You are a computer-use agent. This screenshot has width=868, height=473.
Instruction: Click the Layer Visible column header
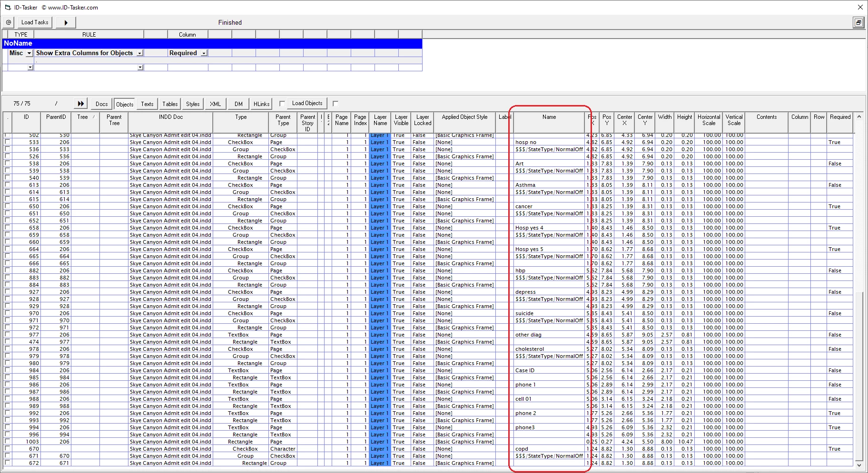click(401, 123)
